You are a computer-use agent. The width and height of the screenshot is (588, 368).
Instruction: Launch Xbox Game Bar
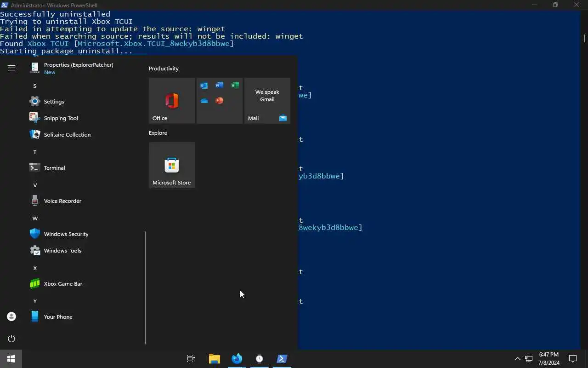click(x=85, y=284)
